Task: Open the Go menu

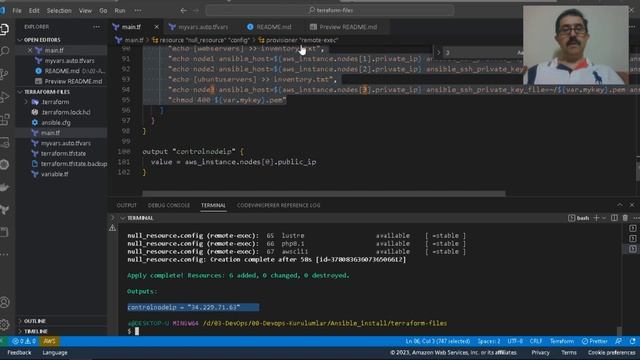Action: (103, 11)
